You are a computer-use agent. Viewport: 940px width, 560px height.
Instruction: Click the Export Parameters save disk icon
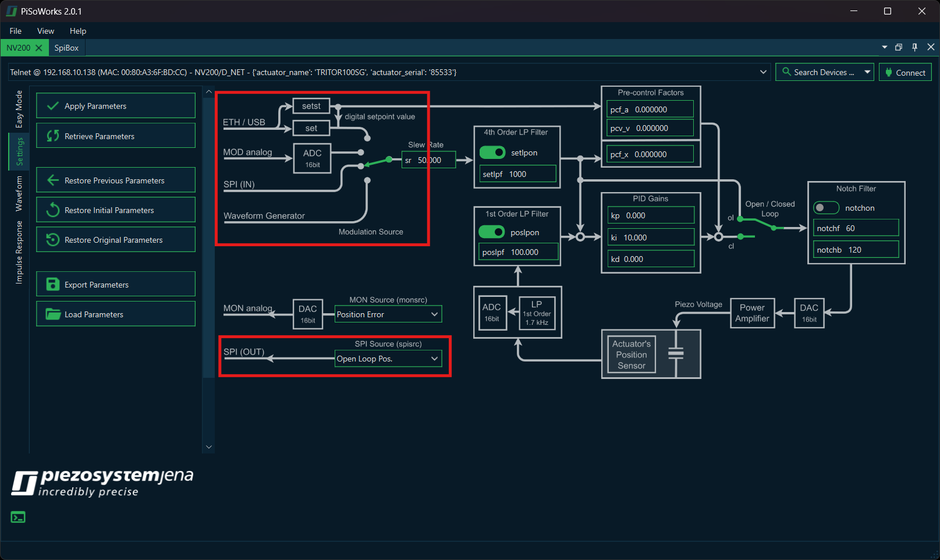point(52,284)
